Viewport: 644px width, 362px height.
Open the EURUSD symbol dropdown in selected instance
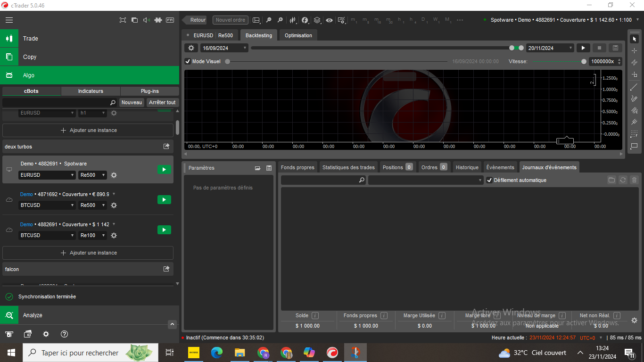[x=47, y=175]
